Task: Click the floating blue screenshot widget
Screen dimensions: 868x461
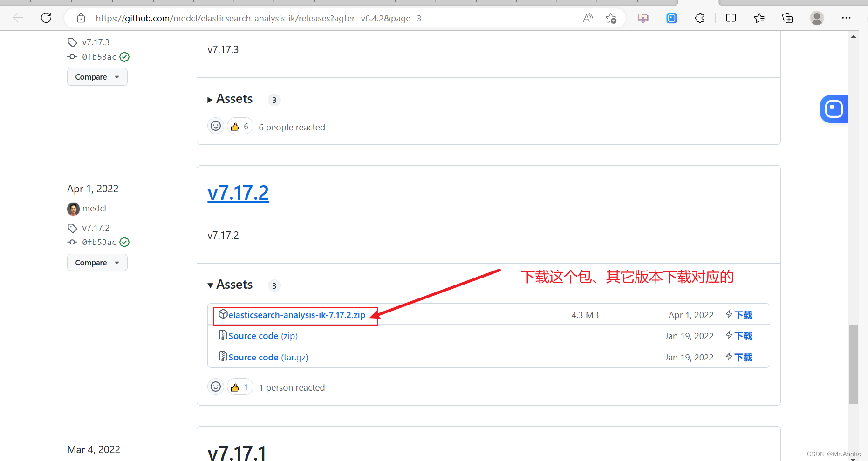Action: tap(834, 109)
